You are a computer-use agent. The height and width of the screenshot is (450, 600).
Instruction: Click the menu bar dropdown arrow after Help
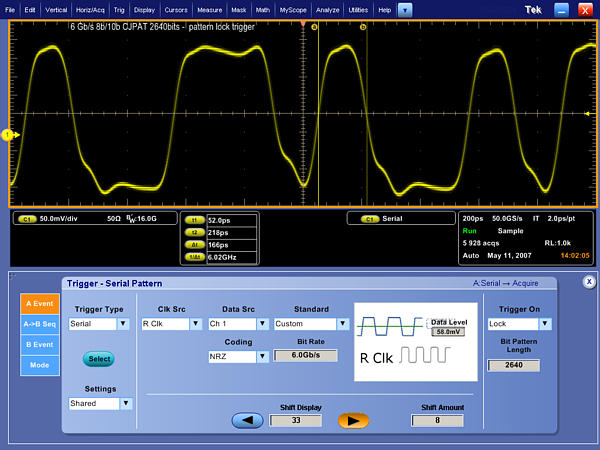405,9
